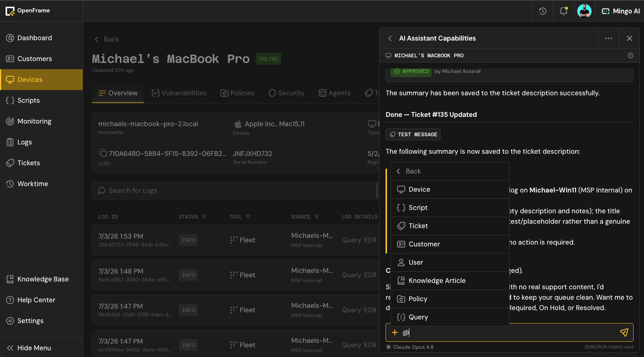Send the chat message
644x357 pixels.
coord(624,332)
